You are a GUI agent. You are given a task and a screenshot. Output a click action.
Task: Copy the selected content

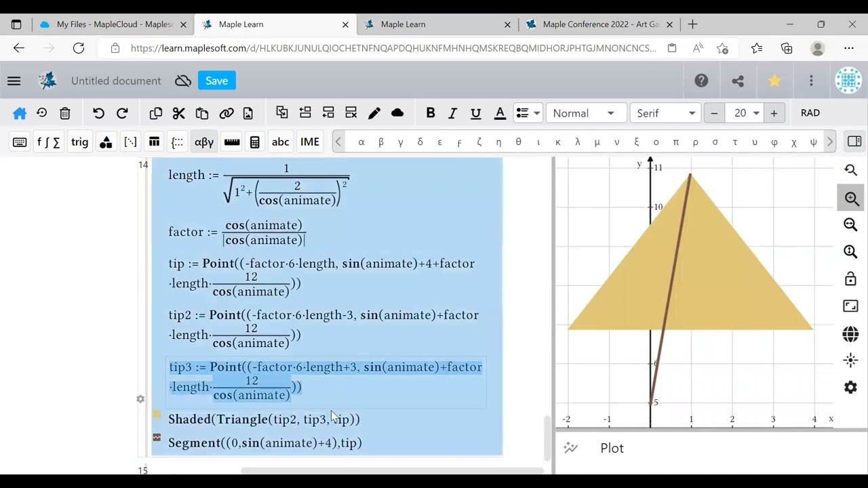pos(156,113)
